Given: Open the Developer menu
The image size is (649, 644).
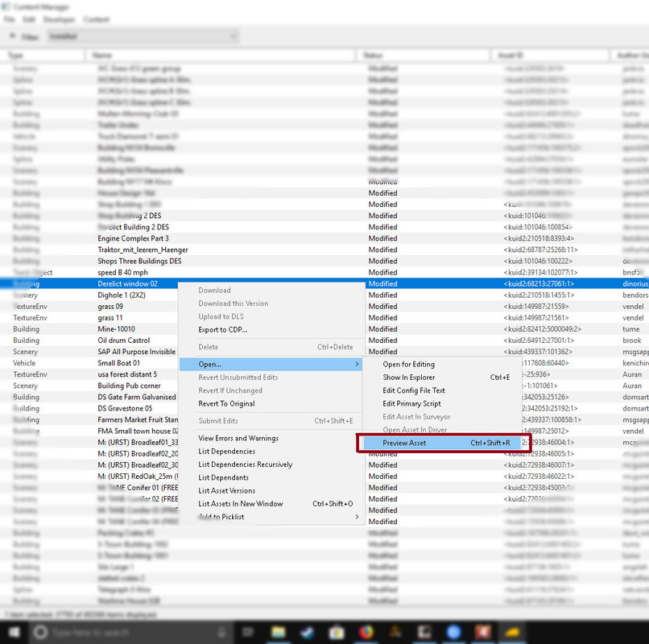Looking at the screenshot, I should pos(60,19).
